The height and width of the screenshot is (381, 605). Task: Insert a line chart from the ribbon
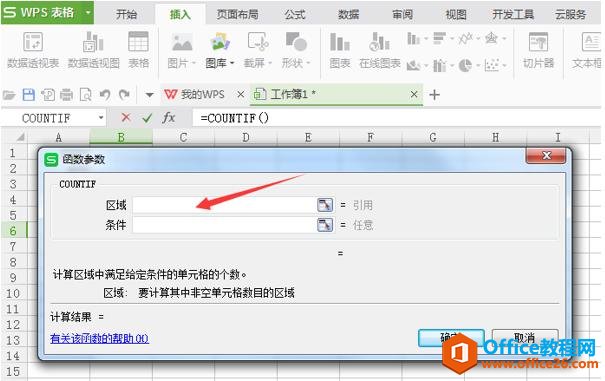click(x=465, y=38)
